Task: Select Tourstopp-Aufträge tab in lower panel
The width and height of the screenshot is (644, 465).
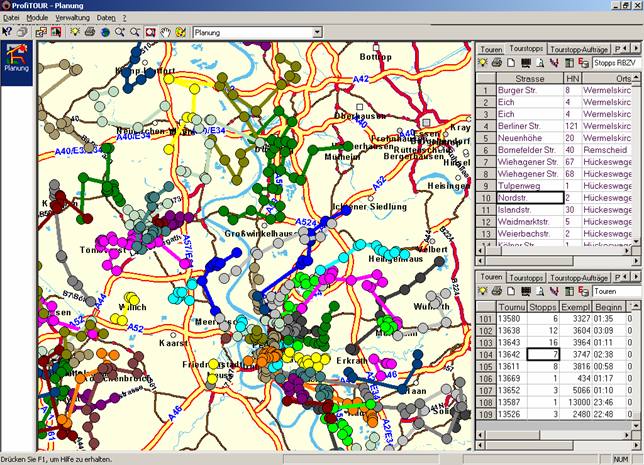Action: click(x=579, y=278)
